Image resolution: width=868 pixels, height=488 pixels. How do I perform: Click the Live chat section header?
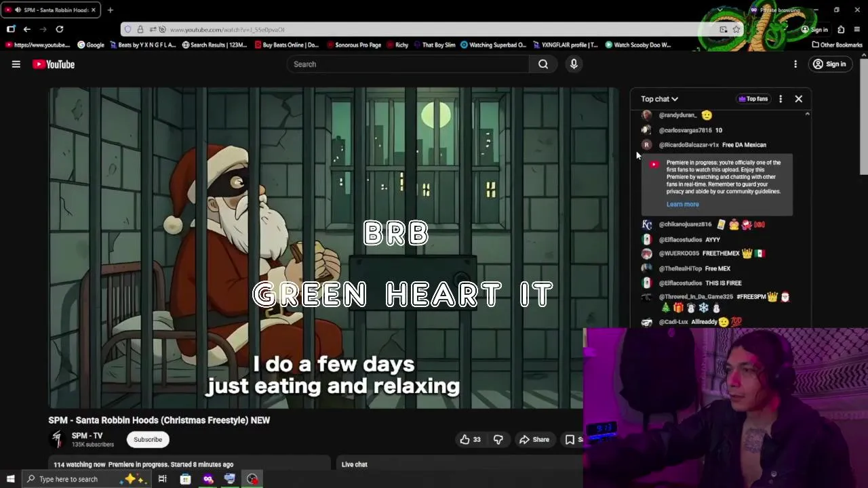point(355,464)
